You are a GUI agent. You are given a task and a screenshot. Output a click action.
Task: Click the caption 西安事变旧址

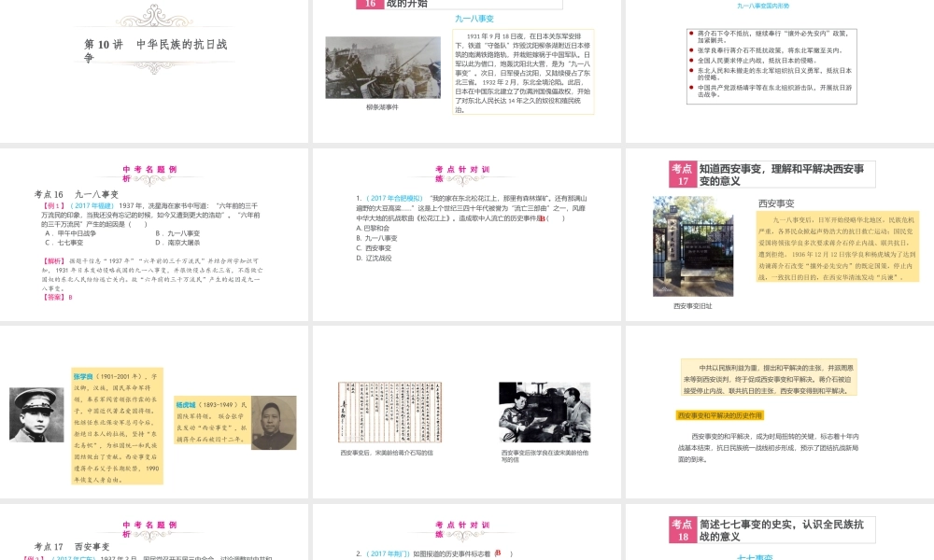pyautogui.click(x=693, y=306)
